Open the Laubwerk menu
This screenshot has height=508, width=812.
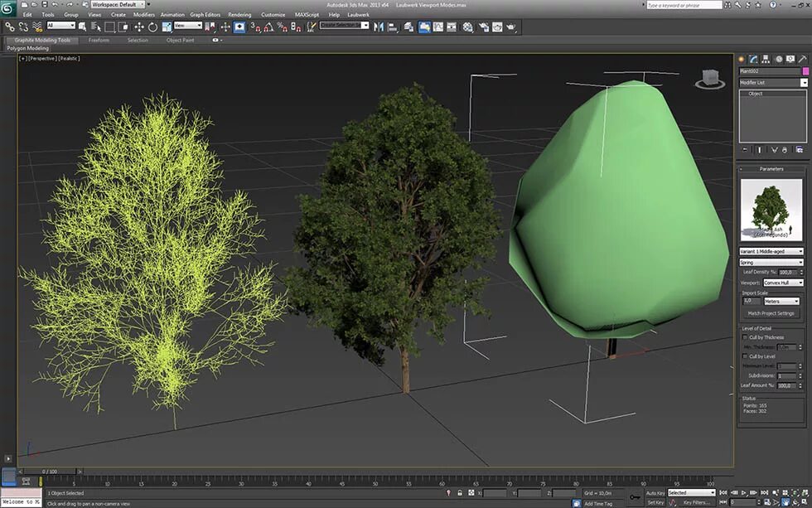click(358, 14)
